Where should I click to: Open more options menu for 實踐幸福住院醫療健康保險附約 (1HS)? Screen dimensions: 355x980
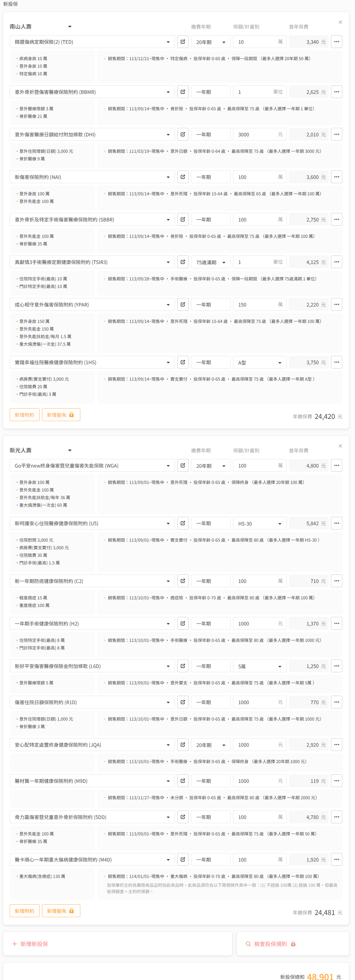[x=336, y=362]
